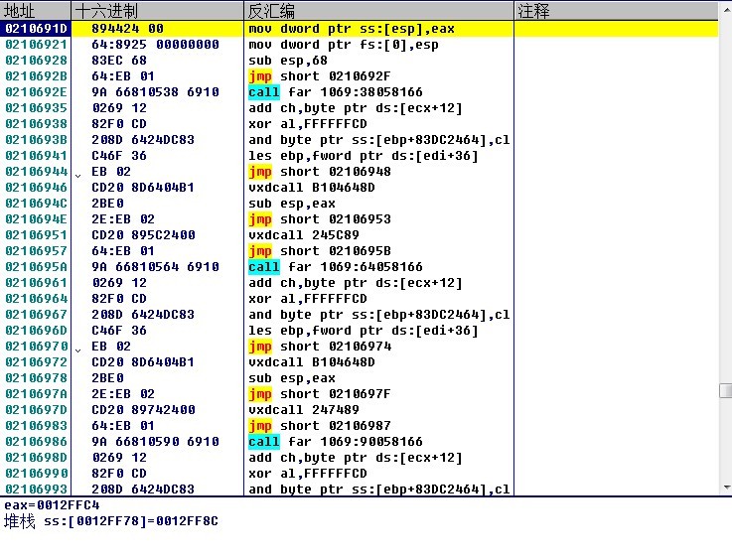Screen dimensions: 732x560
Task: Click the 地址 column header
Action: [36, 10]
